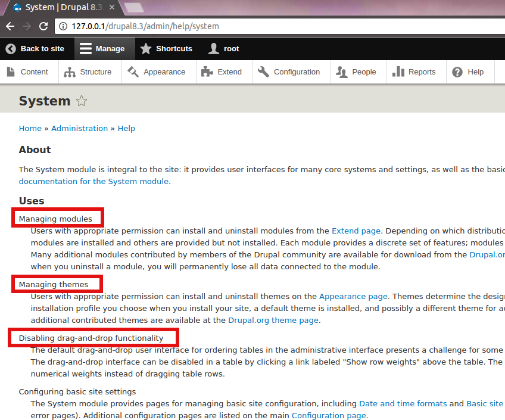Image resolution: width=505 pixels, height=420 pixels.
Task: Open the Extend page link
Action: click(x=356, y=231)
